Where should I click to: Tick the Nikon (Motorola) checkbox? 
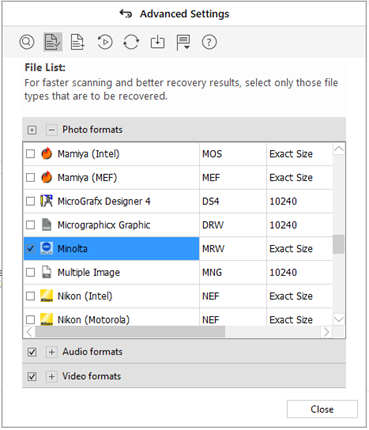(x=30, y=319)
